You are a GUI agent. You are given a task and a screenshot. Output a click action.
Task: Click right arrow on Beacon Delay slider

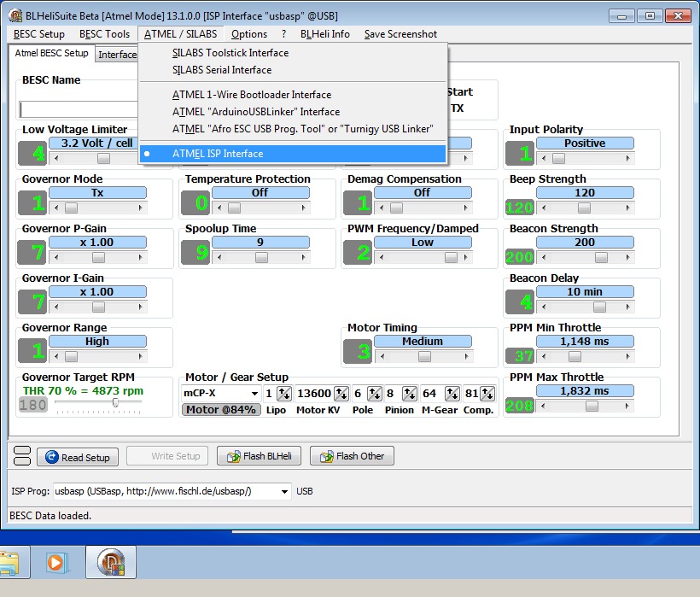point(627,307)
